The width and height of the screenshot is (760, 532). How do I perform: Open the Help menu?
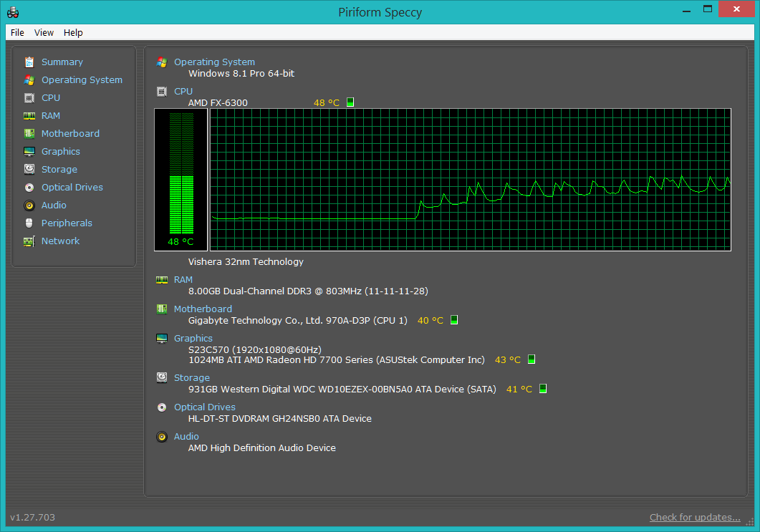73,32
